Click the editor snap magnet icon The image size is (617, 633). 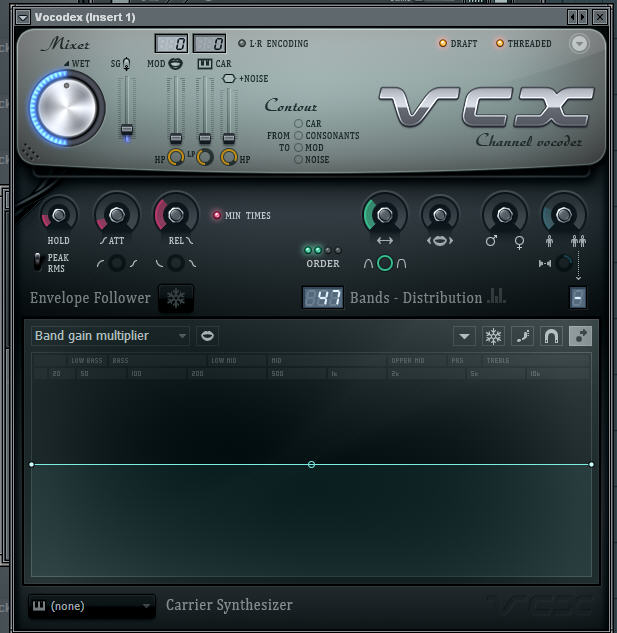coord(552,336)
